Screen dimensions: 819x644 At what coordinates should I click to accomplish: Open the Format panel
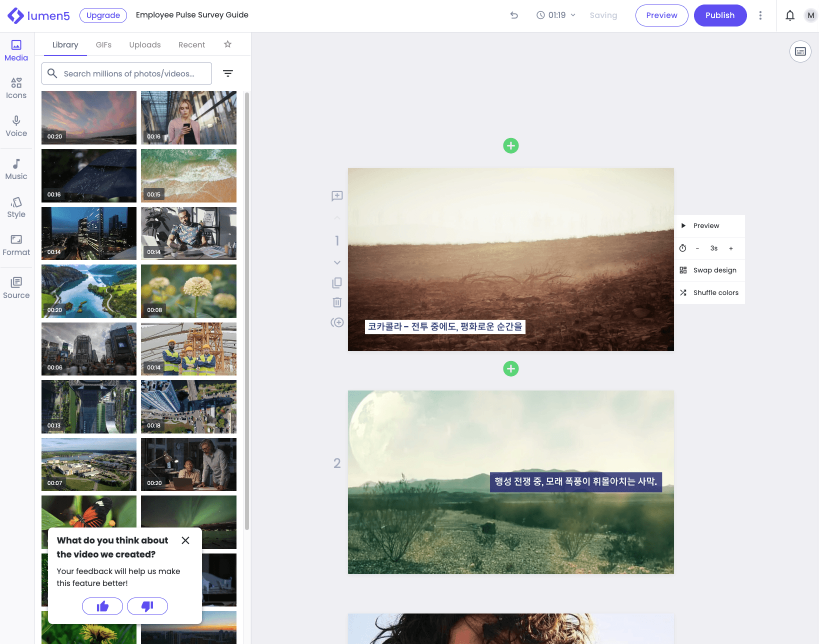coord(16,245)
